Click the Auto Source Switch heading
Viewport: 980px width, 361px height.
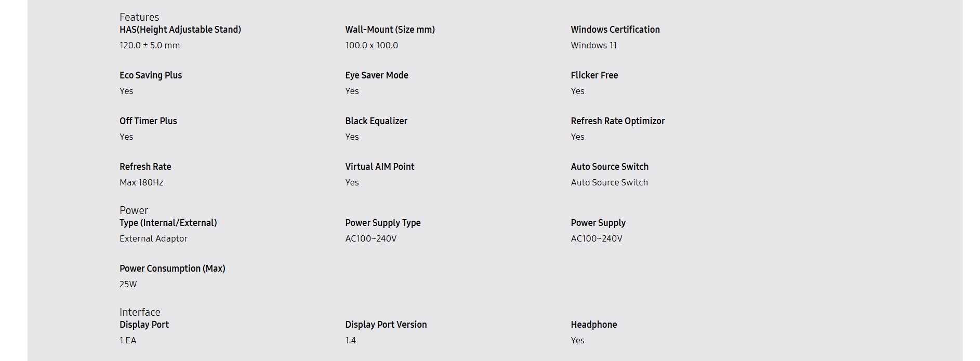610,167
